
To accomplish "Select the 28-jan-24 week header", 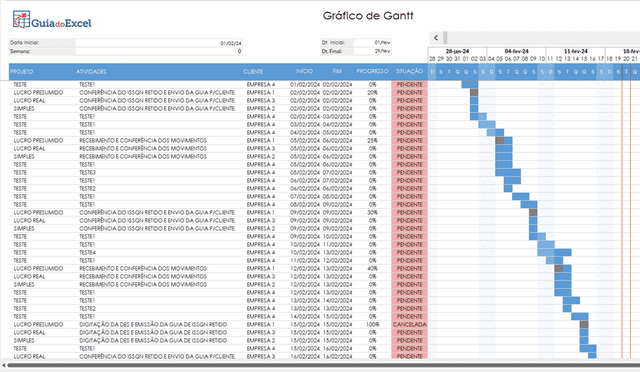I will 457,51.
